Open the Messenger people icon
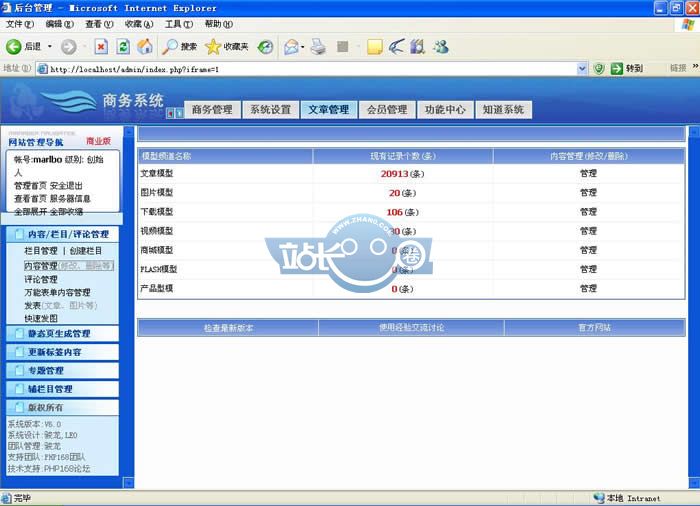 point(441,46)
